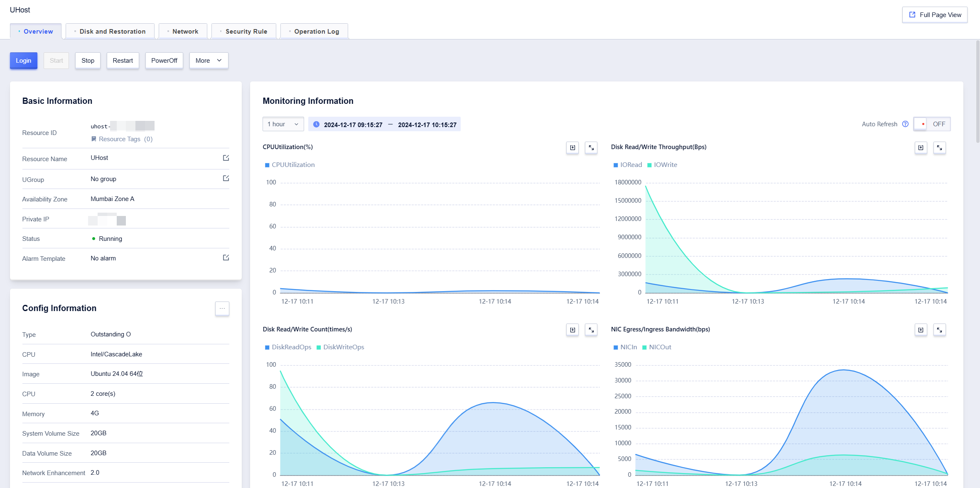
Task: Open the Config Information more options menu
Action: (222, 309)
